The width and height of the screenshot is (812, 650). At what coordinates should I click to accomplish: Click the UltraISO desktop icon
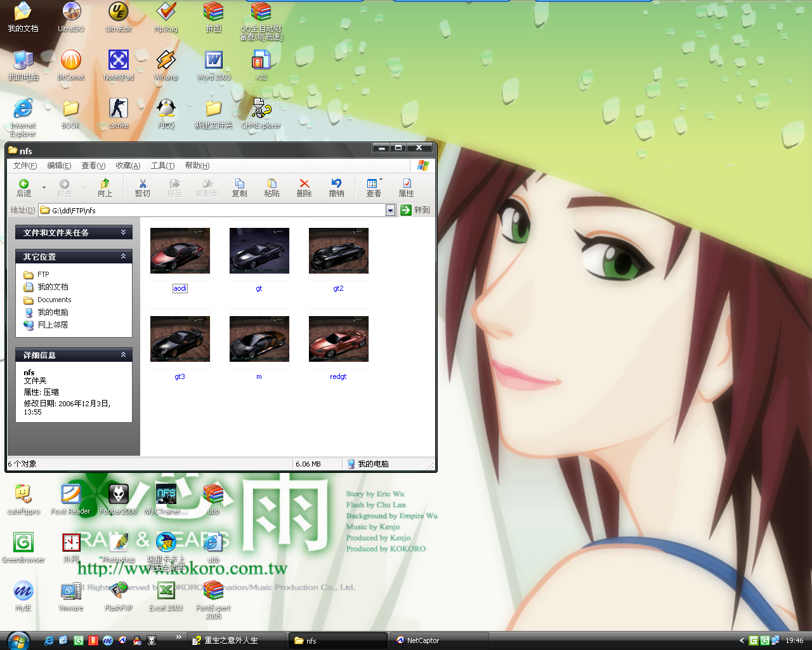point(71,17)
